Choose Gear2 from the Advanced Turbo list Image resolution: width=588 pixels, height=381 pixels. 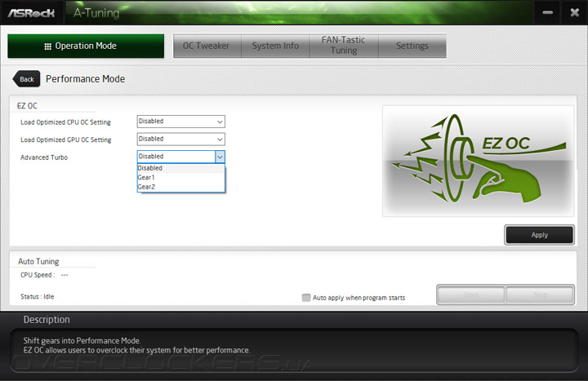(x=180, y=187)
